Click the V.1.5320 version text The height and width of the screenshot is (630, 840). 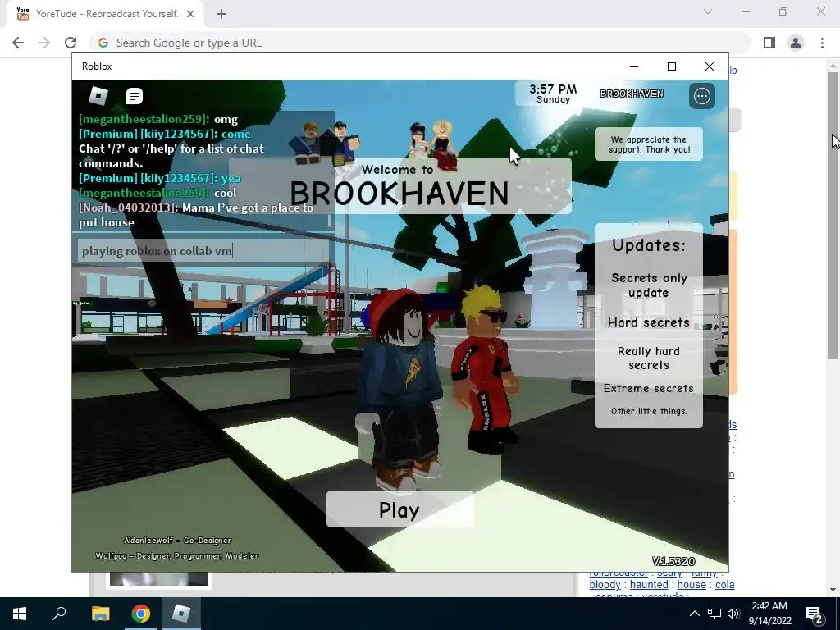[673, 561]
